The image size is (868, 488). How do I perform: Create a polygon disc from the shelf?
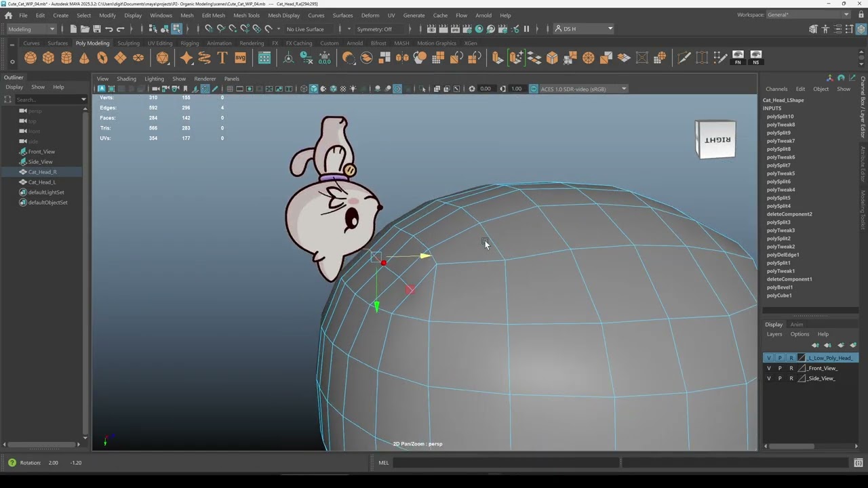138,58
